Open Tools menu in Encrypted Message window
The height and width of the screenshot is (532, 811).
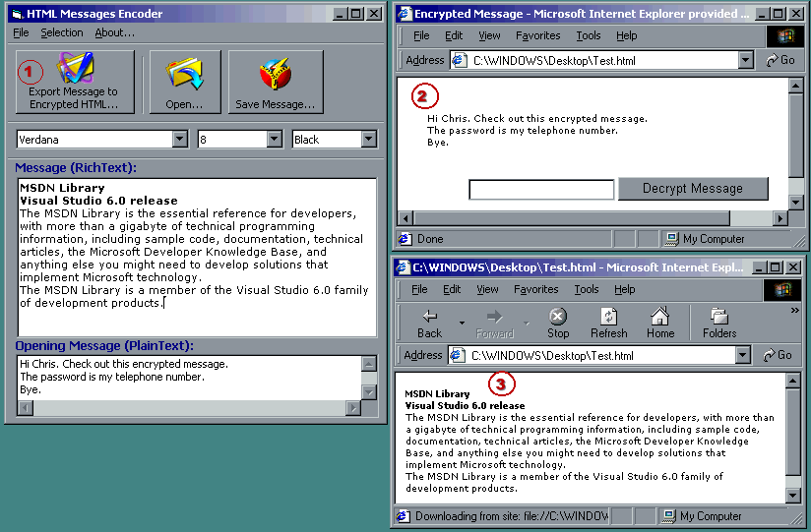coord(589,35)
